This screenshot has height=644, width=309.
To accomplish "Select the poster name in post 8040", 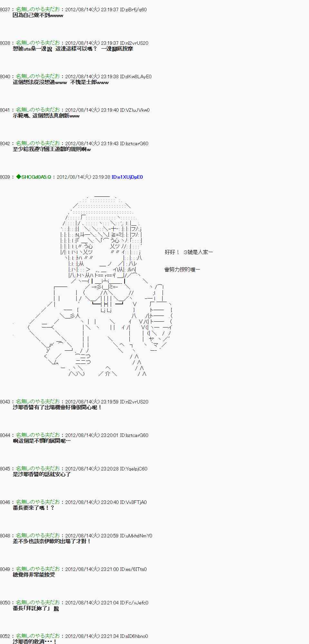I will click(38, 76).
